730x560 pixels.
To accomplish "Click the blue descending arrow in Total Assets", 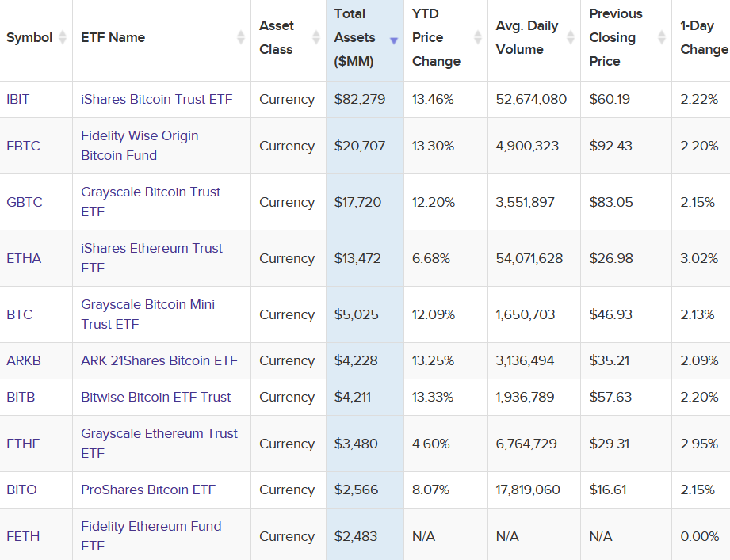I will point(394,40).
